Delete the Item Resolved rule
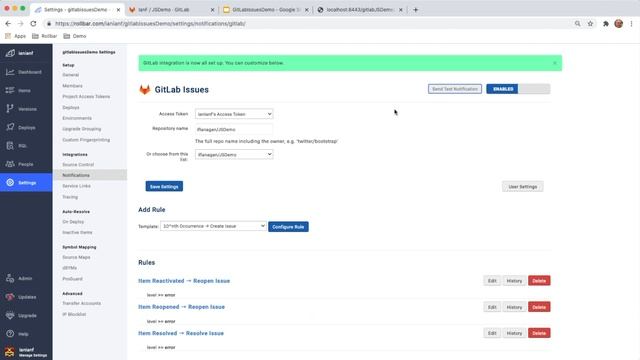Screen dimensions: 640x360 [539, 333]
